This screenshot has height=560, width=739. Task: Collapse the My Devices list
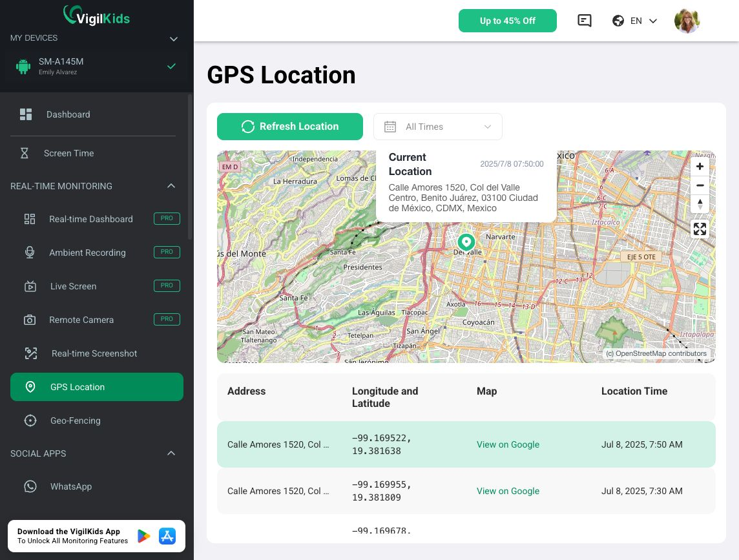(x=173, y=39)
